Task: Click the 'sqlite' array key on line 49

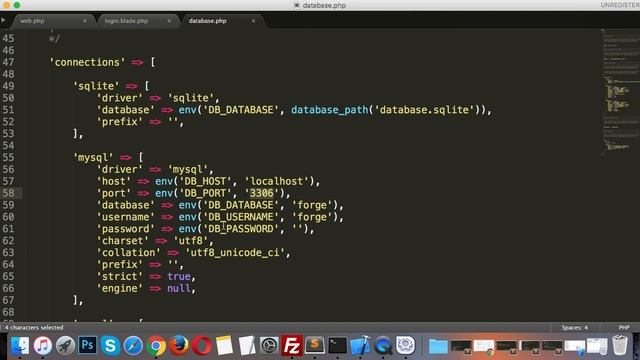Action: pyautogui.click(x=96, y=86)
